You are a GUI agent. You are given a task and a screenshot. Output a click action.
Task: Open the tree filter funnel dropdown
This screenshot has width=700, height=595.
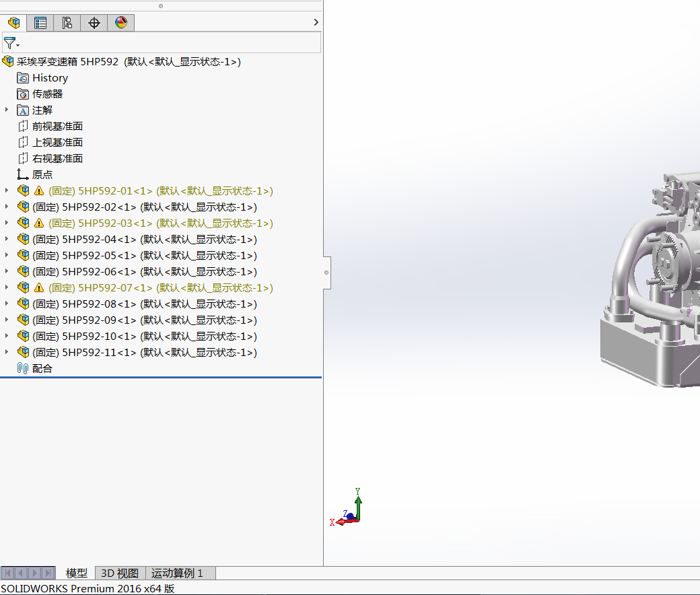coord(11,43)
